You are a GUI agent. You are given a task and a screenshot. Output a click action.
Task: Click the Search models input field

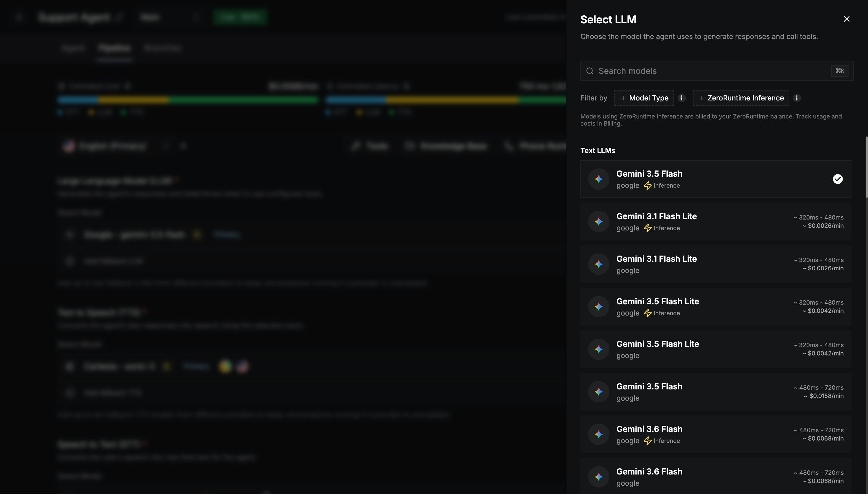(x=717, y=71)
